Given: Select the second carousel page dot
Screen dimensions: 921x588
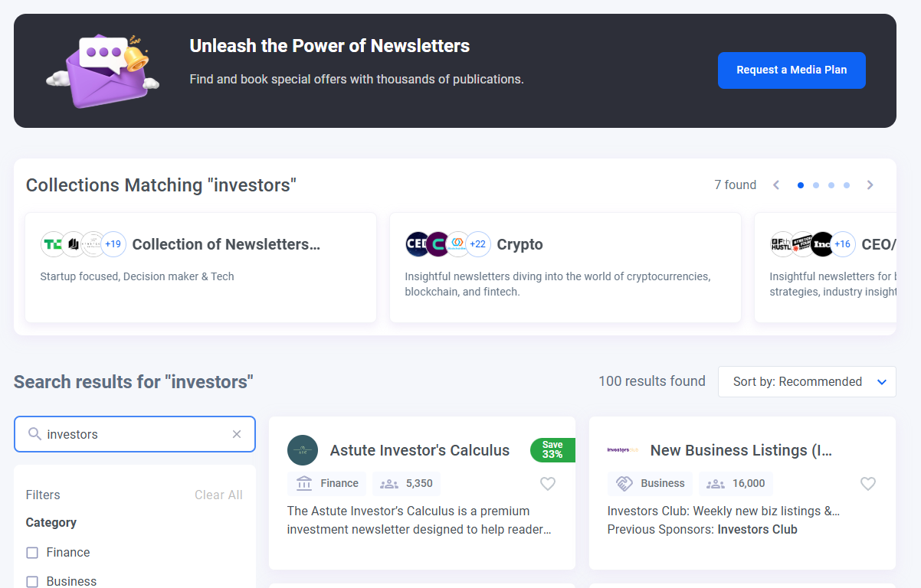Looking at the screenshot, I should (x=816, y=185).
